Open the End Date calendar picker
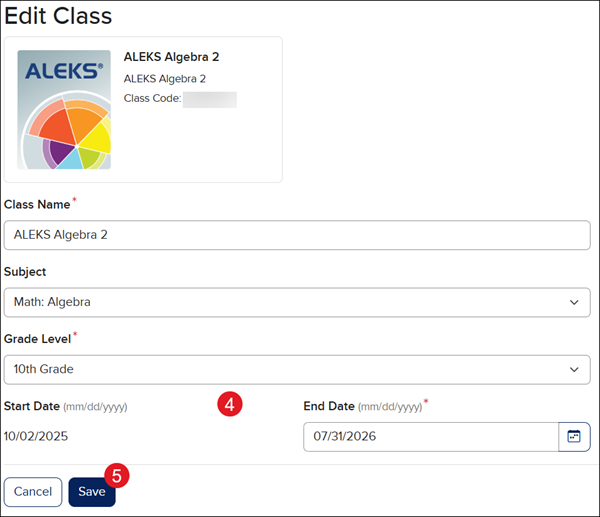Screen dimensions: 600x517 pos(574,437)
